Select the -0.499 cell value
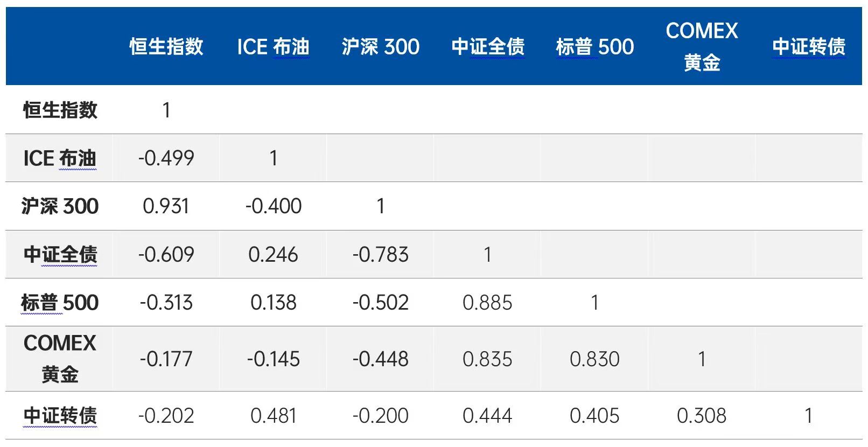Image resolution: width=868 pixels, height=447 pixels. click(x=166, y=158)
